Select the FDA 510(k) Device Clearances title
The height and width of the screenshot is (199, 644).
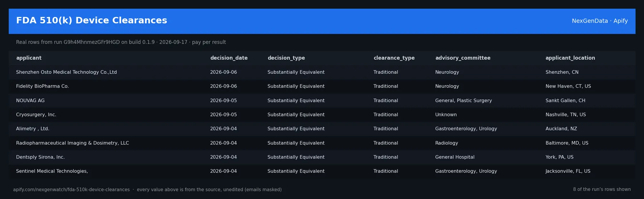point(92,21)
